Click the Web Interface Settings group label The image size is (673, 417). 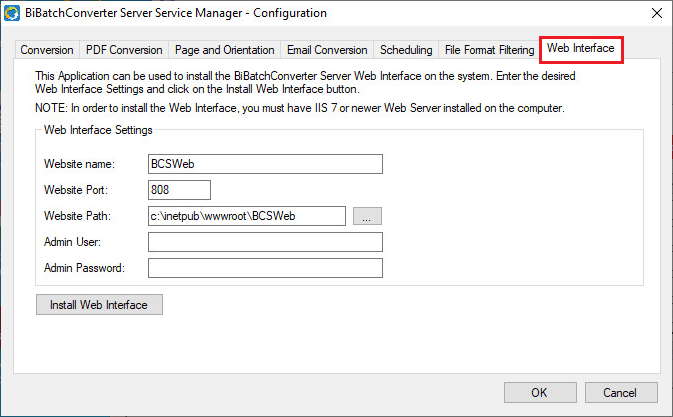click(x=97, y=129)
